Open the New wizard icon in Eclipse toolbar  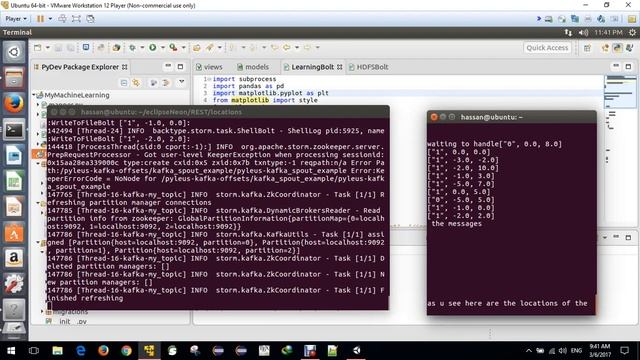(38, 48)
